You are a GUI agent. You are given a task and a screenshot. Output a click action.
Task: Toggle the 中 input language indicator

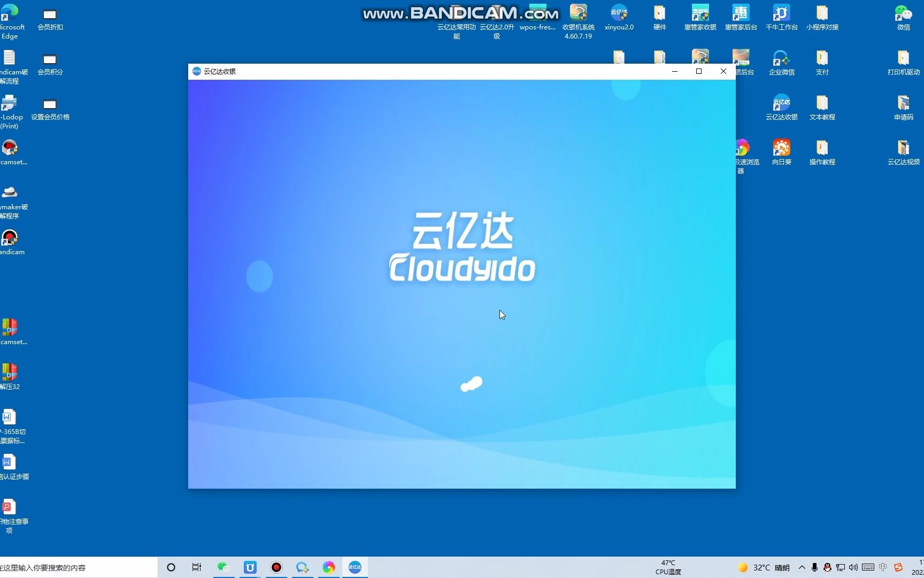(x=883, y=567)
